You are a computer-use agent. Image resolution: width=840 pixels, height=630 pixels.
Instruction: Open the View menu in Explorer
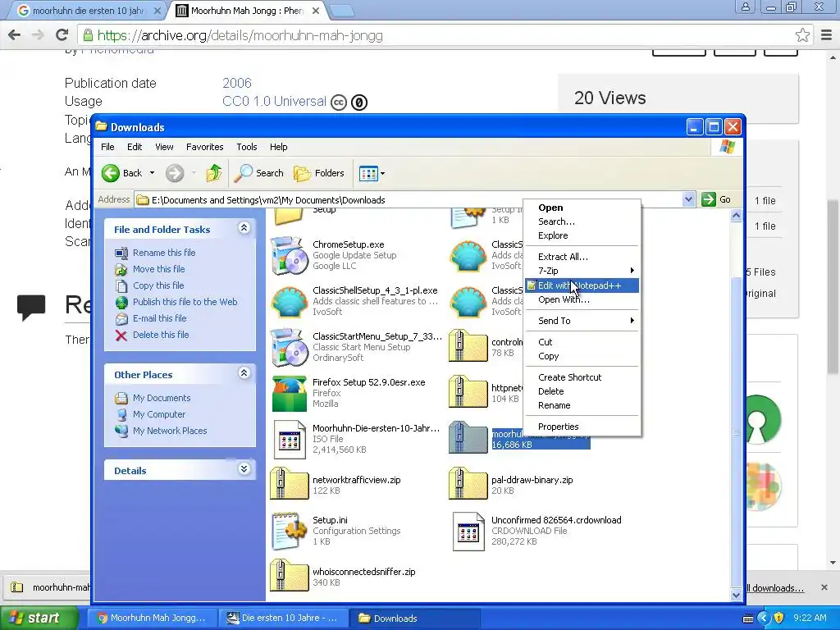pyautogui.click(x=164, y=147)
